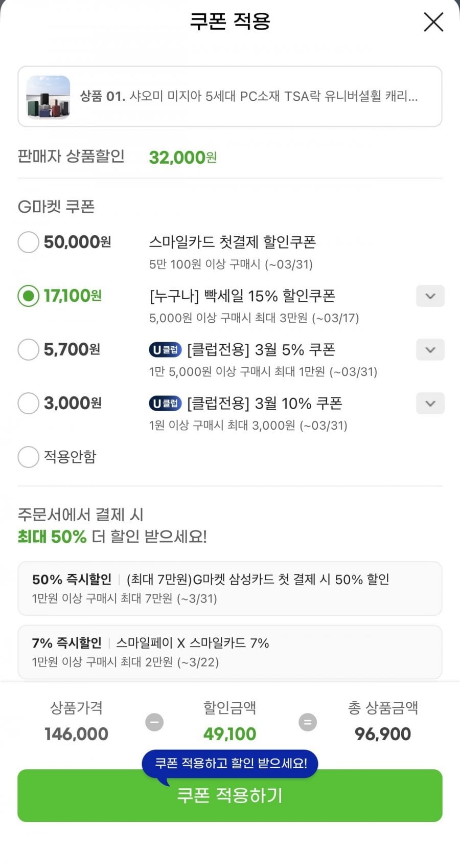Tap the blue coupon tooltip bubble
The image size is (460, 868).
tap(231, 764)
